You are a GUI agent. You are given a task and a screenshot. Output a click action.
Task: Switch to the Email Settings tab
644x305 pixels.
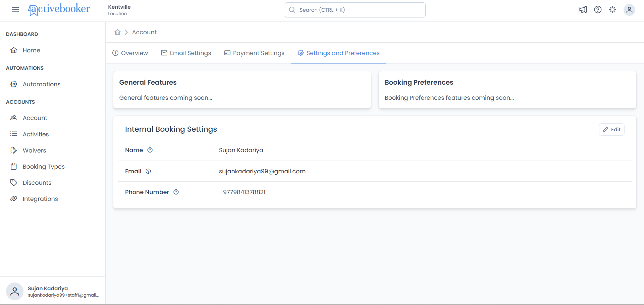(186, 53)
